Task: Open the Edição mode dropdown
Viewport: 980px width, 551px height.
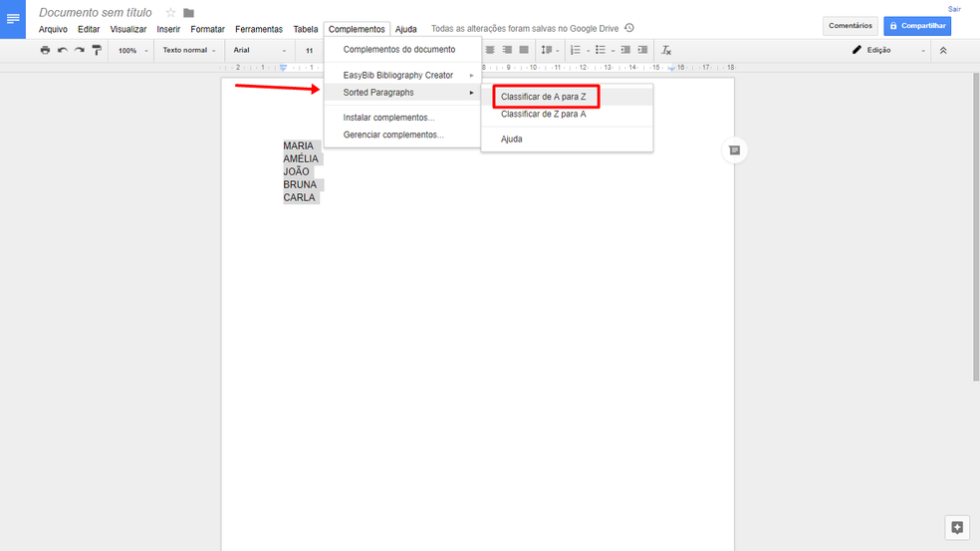Action: click(887, 50)
